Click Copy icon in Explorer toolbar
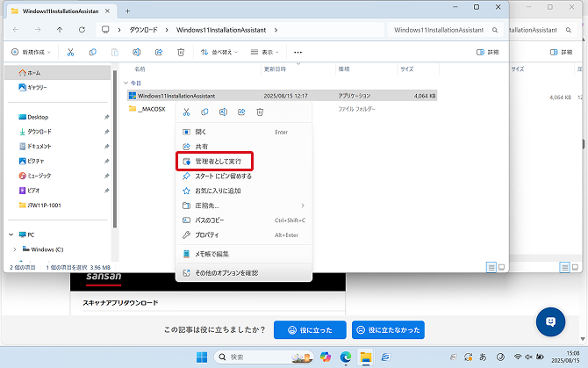The width and height of the screenshot is (588, 368). [93, 52]
